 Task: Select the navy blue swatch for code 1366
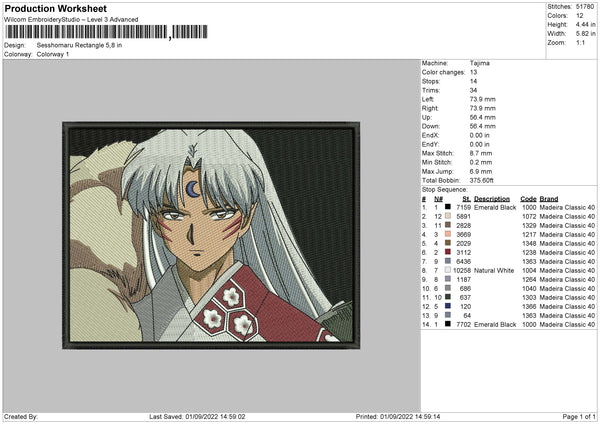coord(448,306)
